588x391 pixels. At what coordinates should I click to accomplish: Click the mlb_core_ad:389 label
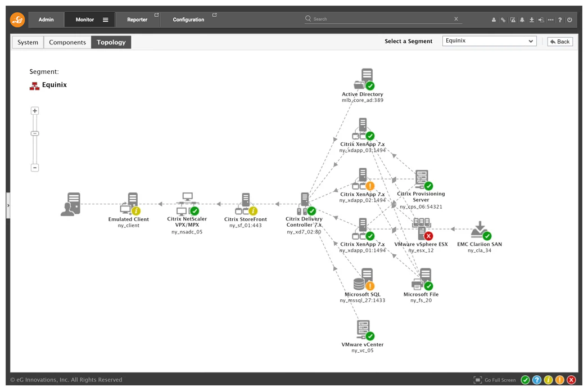click(362, 100)
